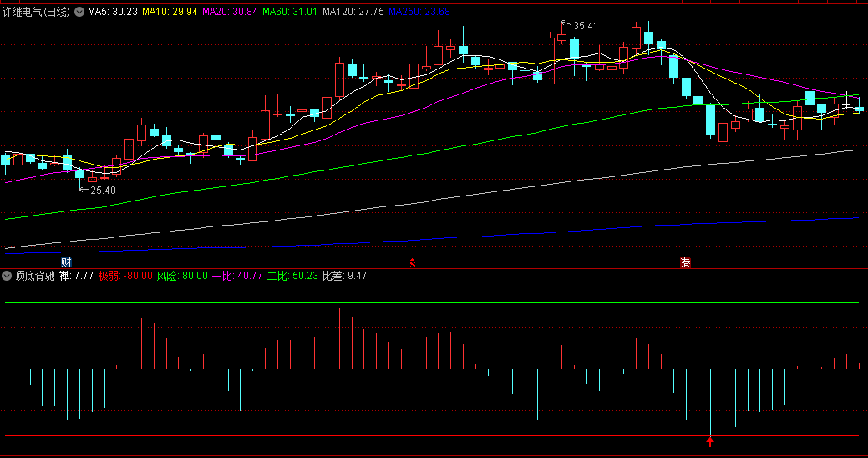
Task: Click the 一比: 40.77 value
Action: point(237,276)
